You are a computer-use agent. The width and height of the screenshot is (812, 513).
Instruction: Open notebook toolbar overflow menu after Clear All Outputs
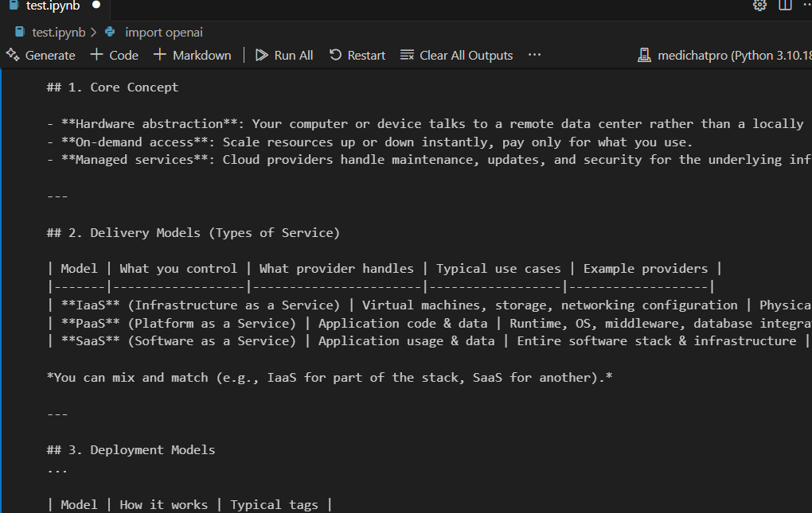[x=534, y=55]
